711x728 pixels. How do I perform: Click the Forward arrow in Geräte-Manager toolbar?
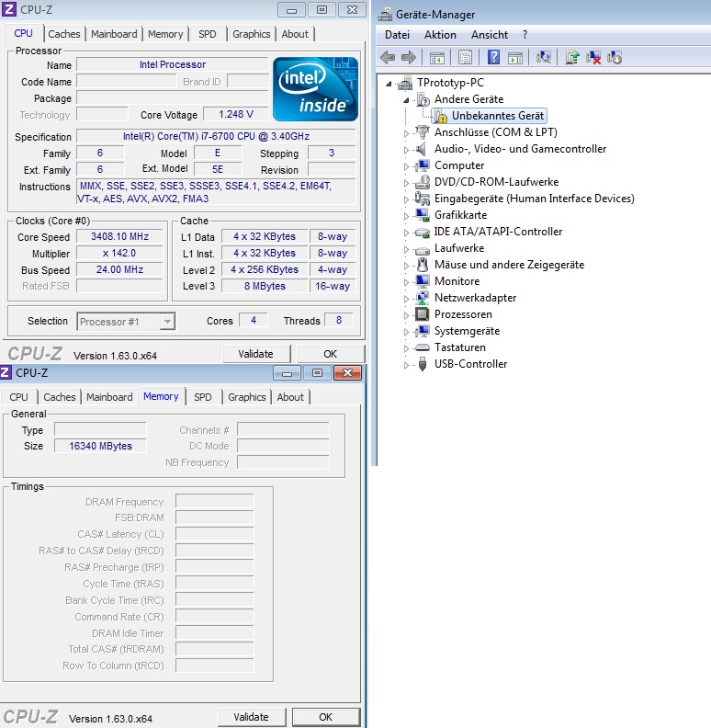click(x=409, y=58)
